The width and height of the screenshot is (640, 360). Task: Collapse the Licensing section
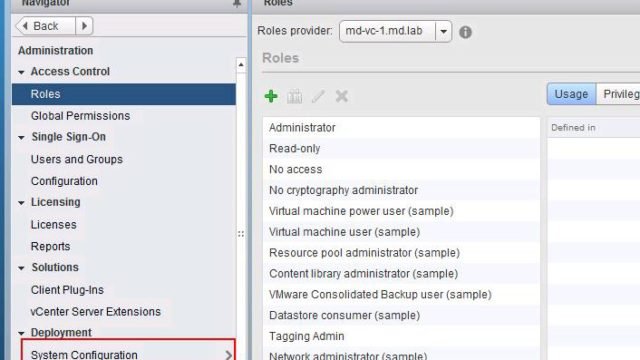click(x=21, y=202)
